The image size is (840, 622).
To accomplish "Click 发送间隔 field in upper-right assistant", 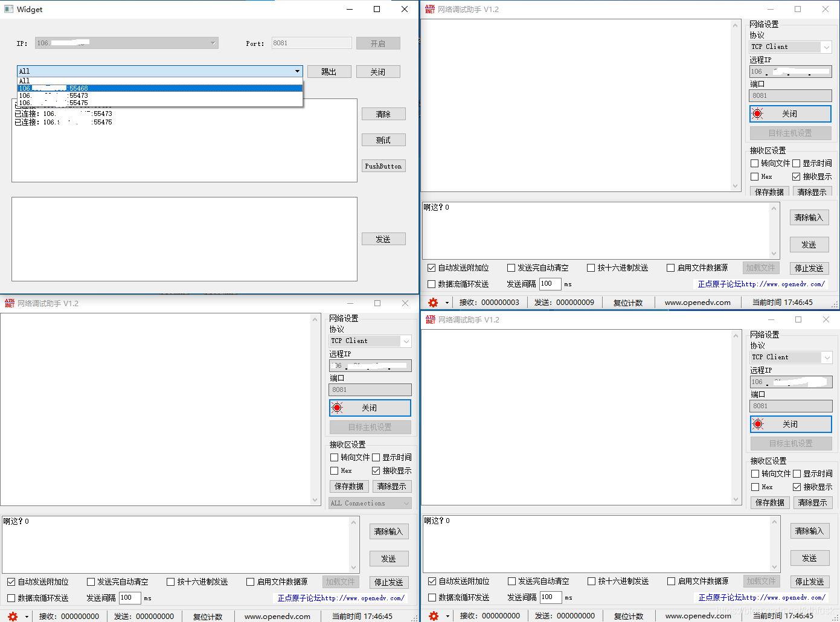I will click(x=550, y=284).
